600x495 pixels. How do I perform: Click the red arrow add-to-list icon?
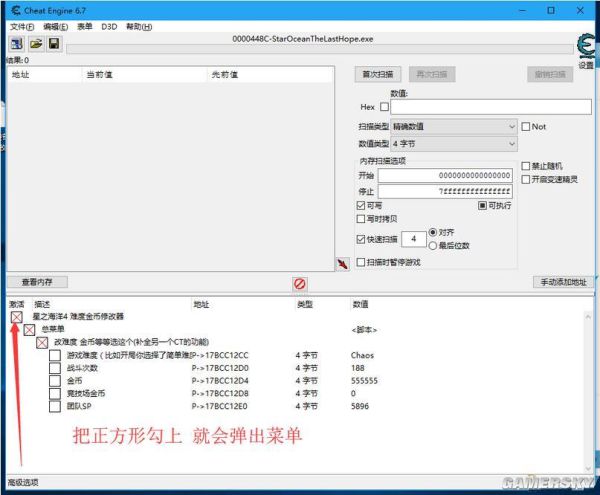tap(342, 264)
